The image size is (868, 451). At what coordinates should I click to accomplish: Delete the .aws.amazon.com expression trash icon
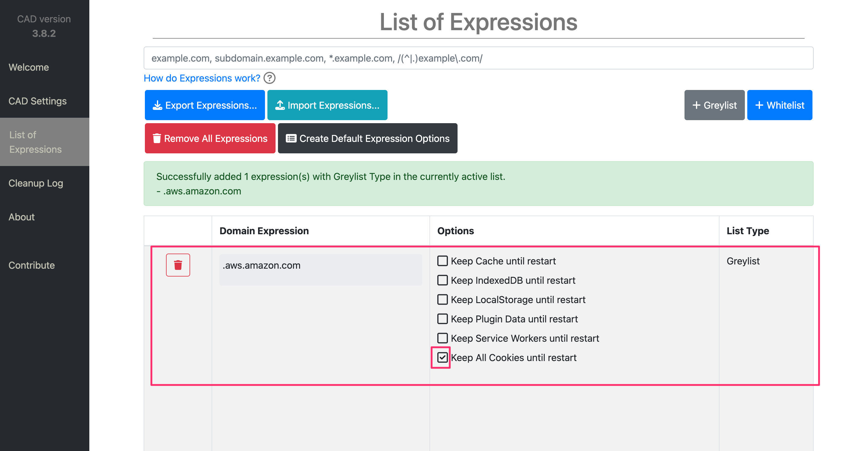178,265
